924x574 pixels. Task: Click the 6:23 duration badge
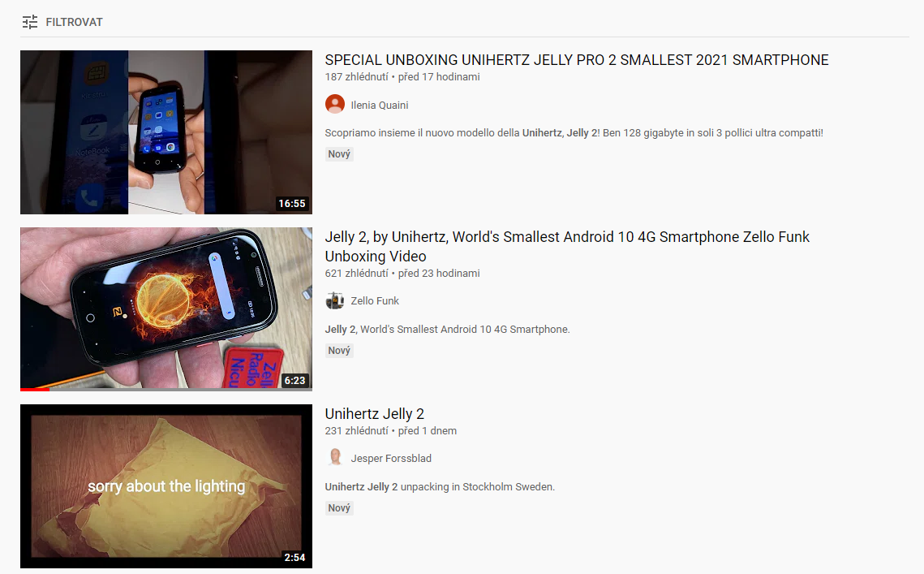pos(294,381)
